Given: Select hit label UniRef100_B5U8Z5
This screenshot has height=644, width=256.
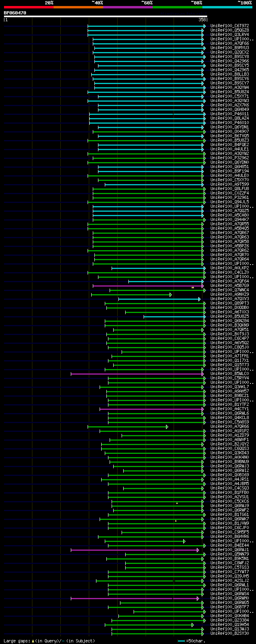Looking at the screenshot, I should (230, 316).
